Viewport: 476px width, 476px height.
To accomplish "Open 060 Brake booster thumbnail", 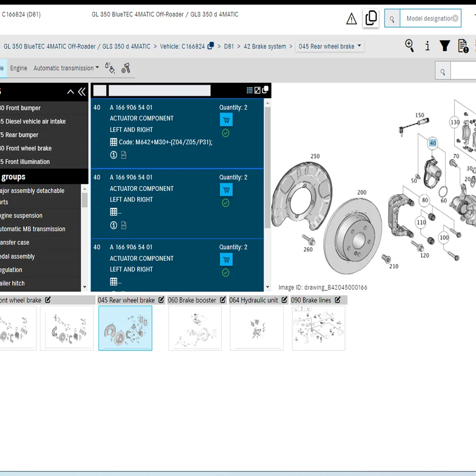I will [x=195, y=328].
